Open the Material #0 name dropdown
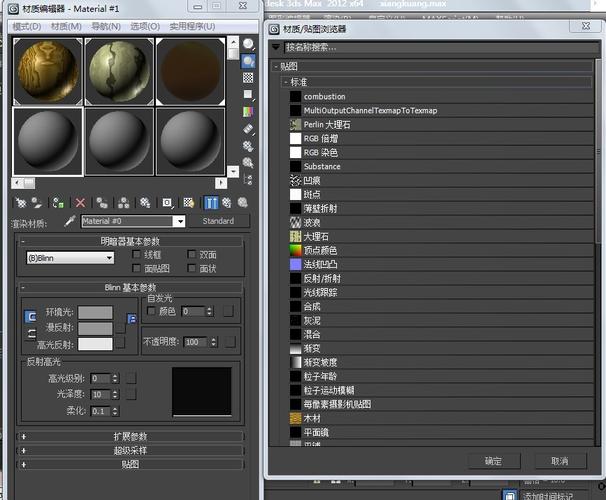Image resolution: width=606 pixels, height=500 pixels. pos(179,221)
